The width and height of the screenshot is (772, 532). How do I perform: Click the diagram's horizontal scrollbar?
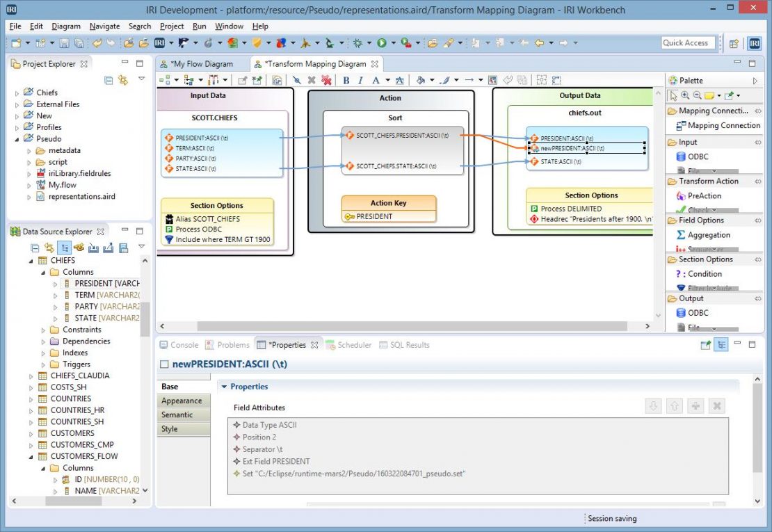(412, 326)
